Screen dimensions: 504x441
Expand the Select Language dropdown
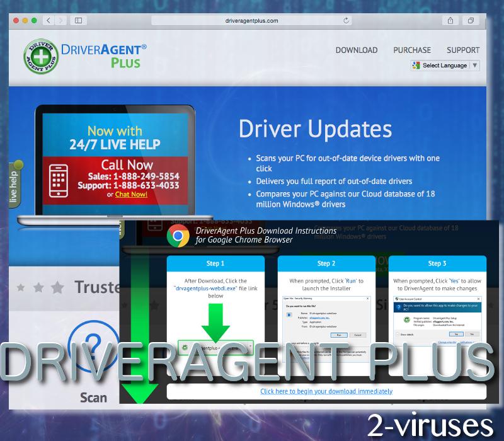pos(445,66)
